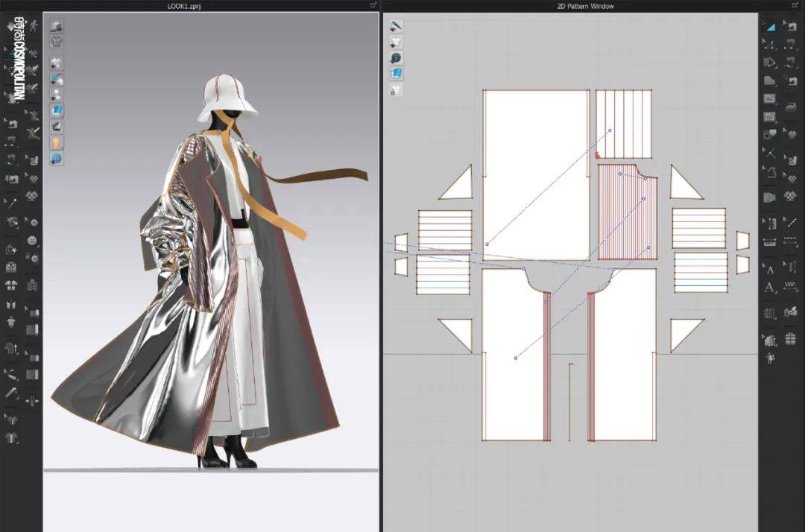
Task: Click the avatar display icon in 3D view
Action: (x=57, y=142)
